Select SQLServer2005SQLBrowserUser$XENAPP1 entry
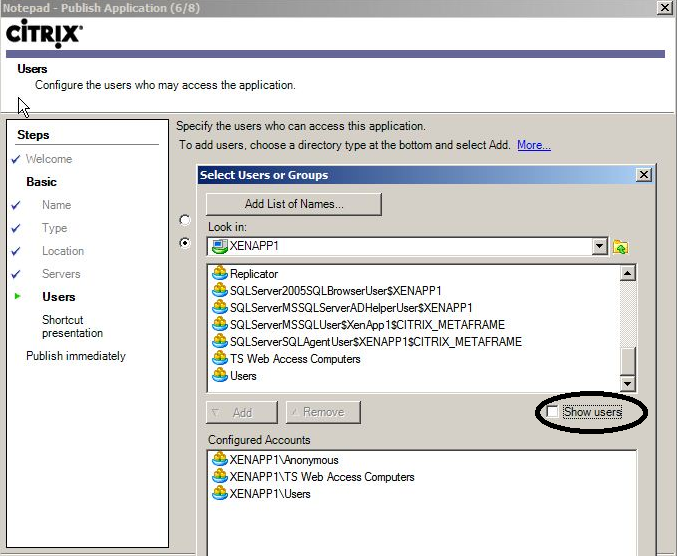 [x=335, y=291]
